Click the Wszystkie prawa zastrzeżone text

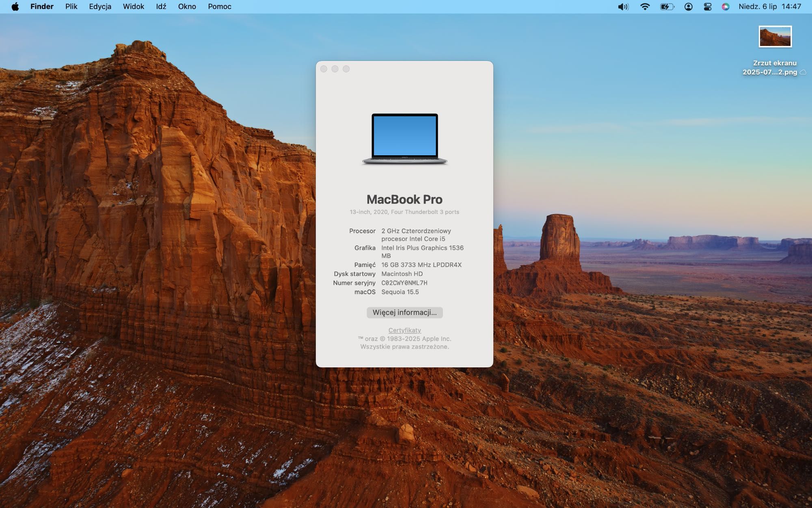(404, 347)
